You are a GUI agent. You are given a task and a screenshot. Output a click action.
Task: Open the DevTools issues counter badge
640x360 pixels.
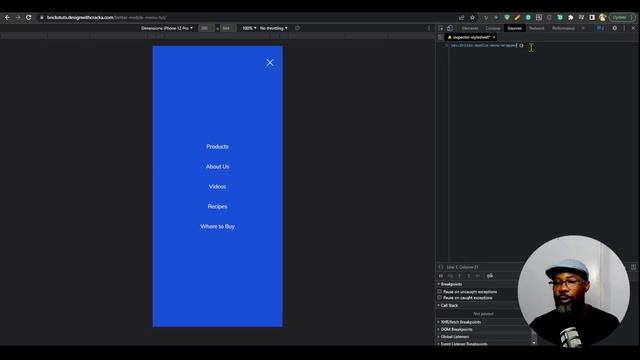[600, 28]
